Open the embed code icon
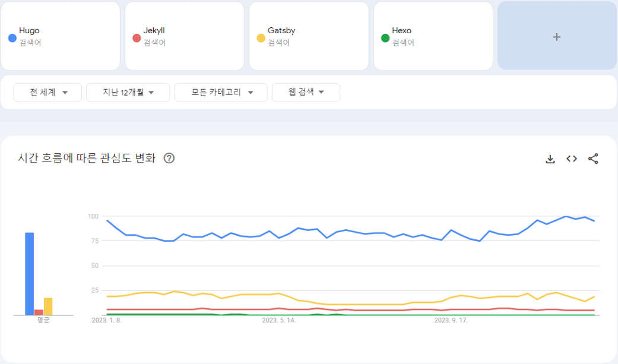618x364 pixels. [x=572, y=159]
